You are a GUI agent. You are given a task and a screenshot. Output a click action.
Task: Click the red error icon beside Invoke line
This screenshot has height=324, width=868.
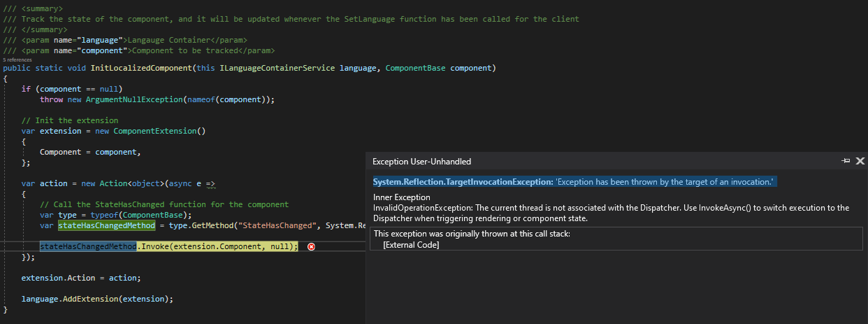311,246
